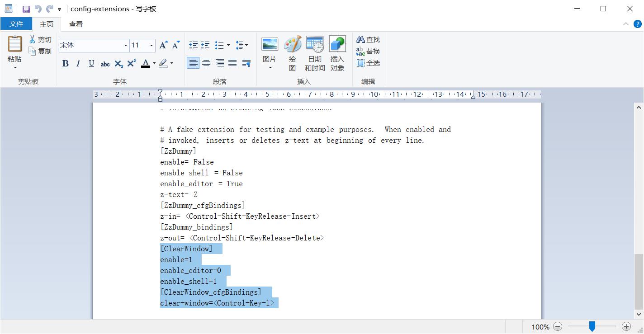Click the 粘贴 paste icon
Image resolution: width=644 pixels, height=334 pixels.
pyautogui.click(x=14, y=44)
